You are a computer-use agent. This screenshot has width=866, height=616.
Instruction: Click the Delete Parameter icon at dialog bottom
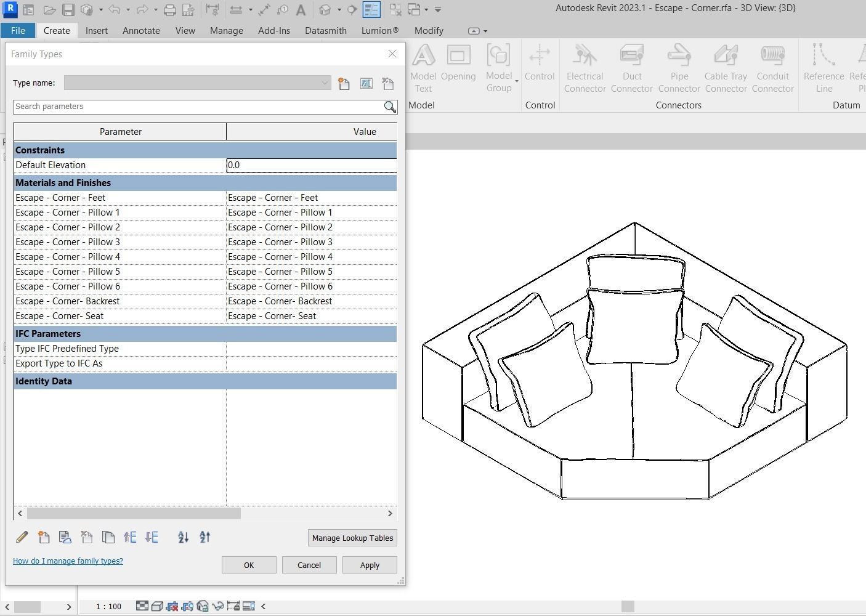point(87,537)
